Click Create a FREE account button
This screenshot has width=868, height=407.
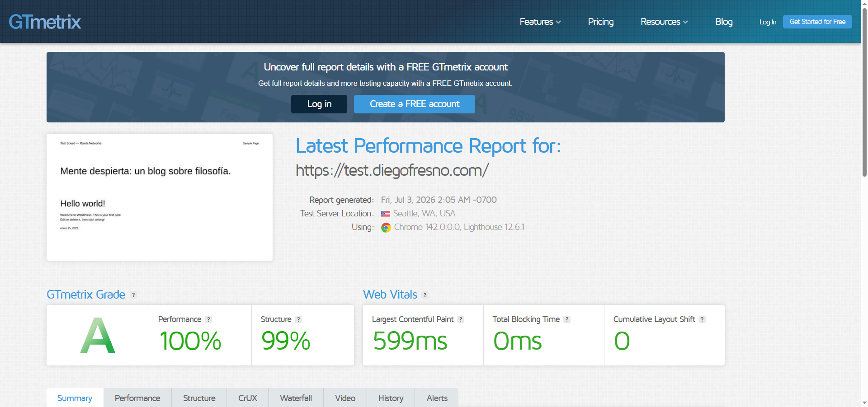pyautogui.click(x=415, y=104)
